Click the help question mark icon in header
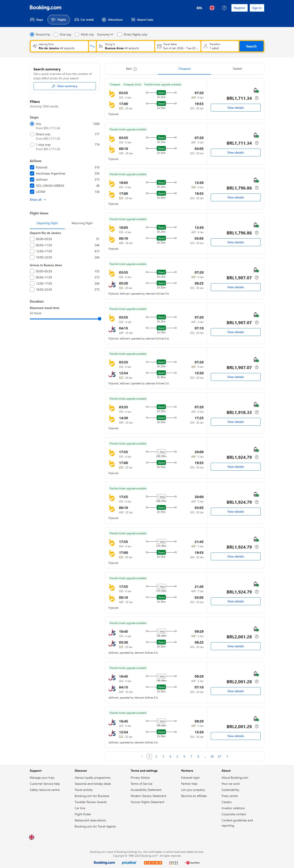 (224, 8)
